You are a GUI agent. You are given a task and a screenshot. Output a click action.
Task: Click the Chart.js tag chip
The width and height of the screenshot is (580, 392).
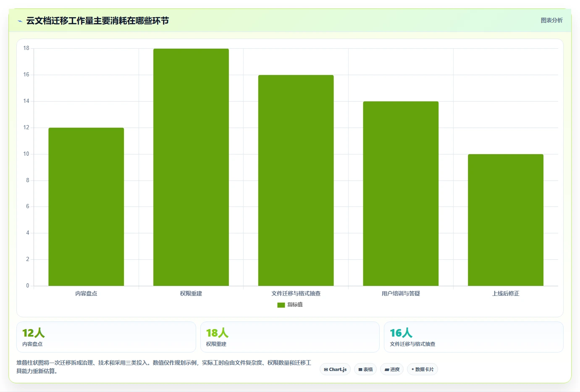coord(335,369)
